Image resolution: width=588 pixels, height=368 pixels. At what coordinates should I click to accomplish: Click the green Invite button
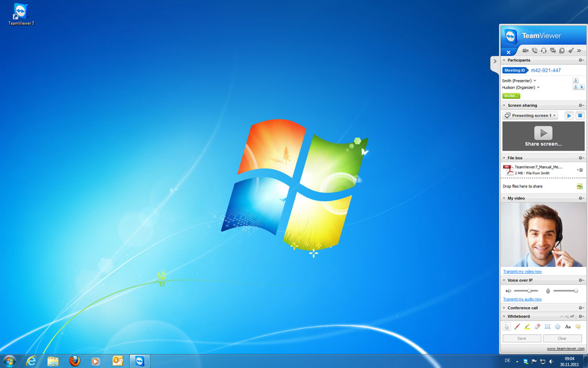(x=511, y=96)
